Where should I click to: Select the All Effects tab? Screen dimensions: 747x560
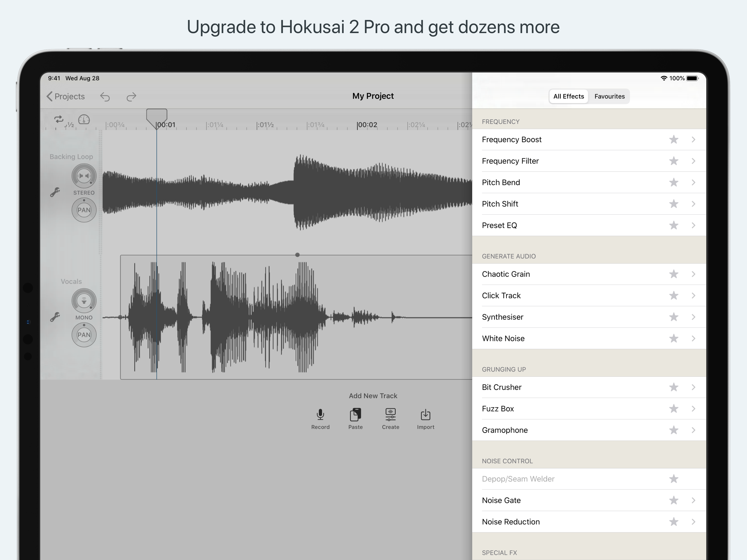[x=568, y=97]
